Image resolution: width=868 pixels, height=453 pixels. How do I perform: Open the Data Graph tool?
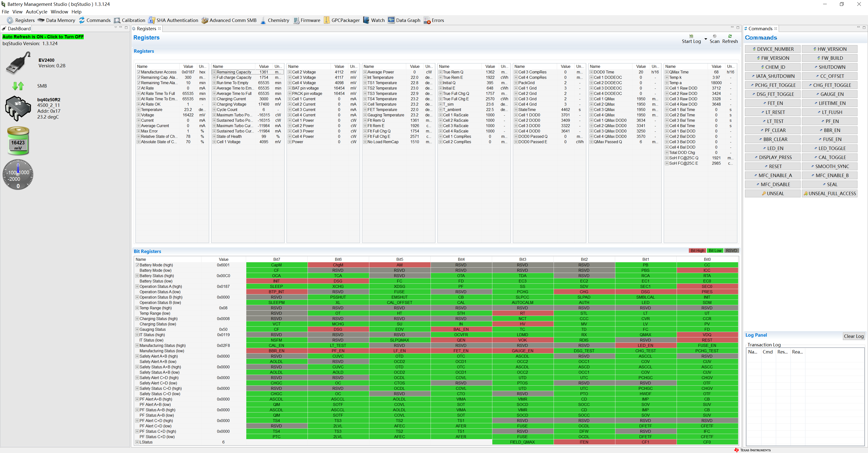[404, 20]
